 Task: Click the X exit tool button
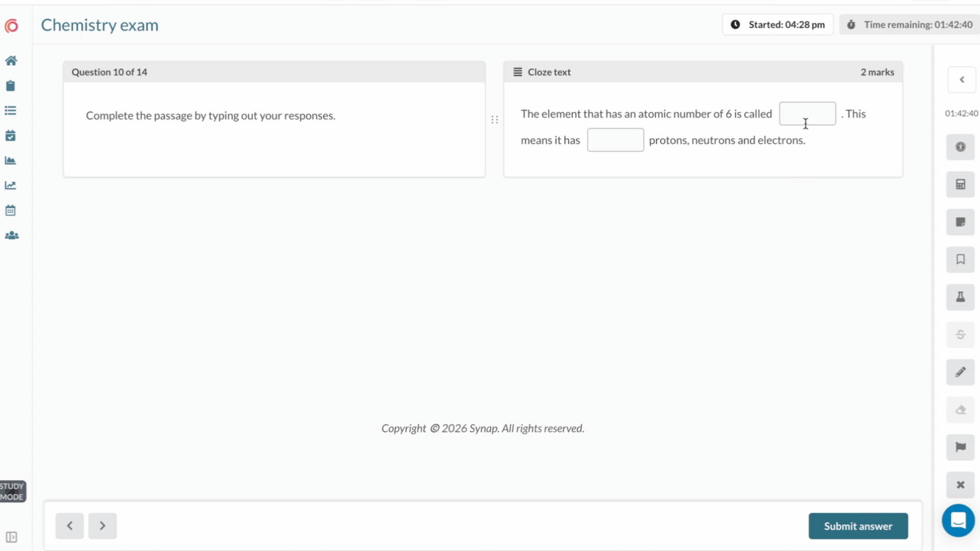pyautogui.click(x=961, y=485)
